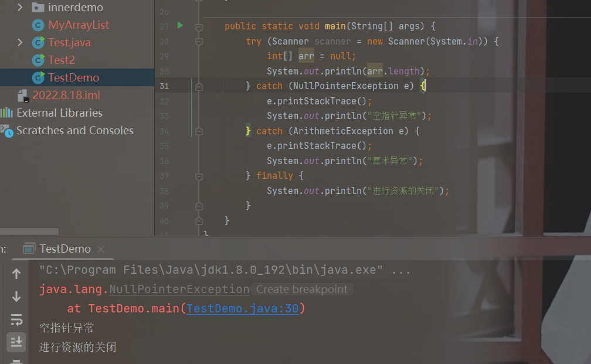The height and width of the screenshot is (364, 591).
Task: Click 'printStackTrace' on line 32
Action: (317, 101)
